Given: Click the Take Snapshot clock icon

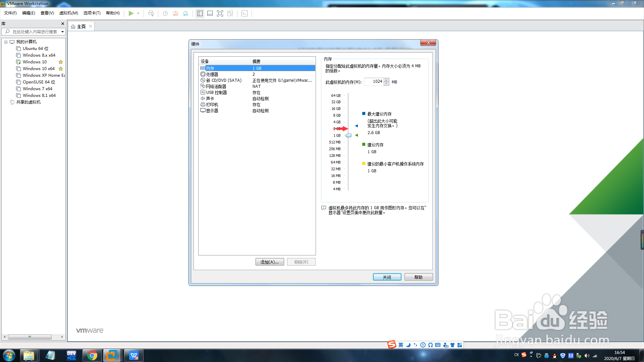Looking at the screenshot, I should (x=165, y=13).
